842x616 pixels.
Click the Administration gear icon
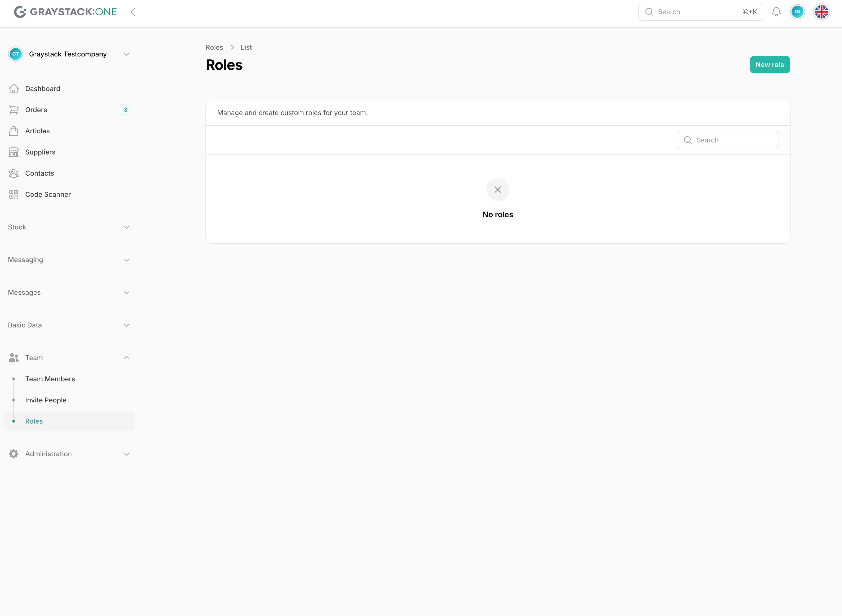14,454
